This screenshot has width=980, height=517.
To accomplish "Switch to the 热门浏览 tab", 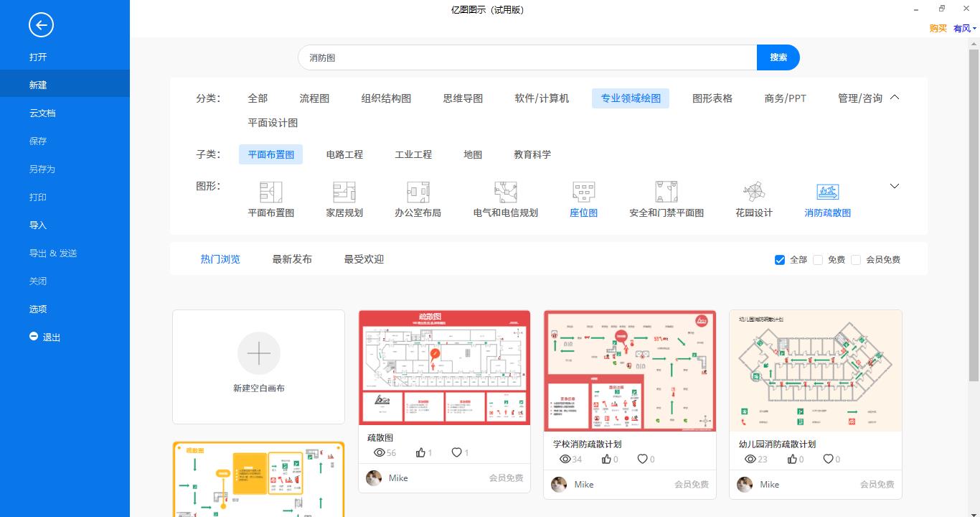I will click(x=220, y=259).
